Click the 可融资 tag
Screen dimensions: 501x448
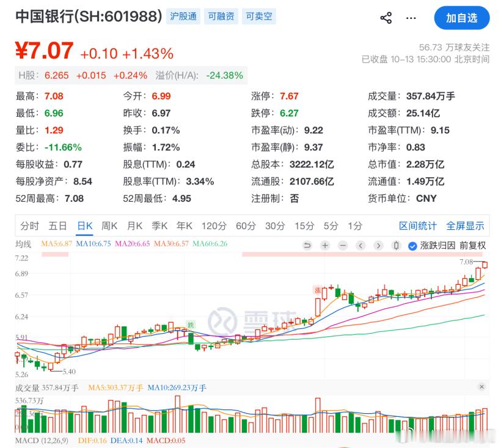pos(221,17)
